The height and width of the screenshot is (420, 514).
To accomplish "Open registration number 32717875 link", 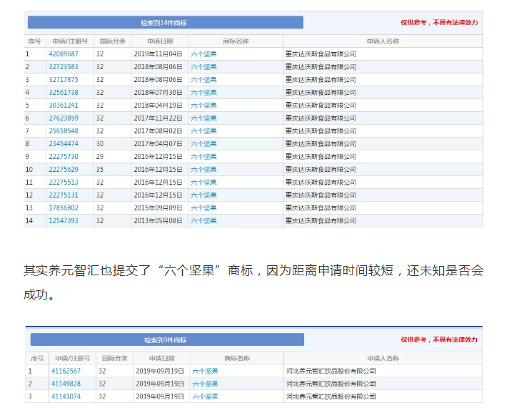I will (x=64, y=80).
